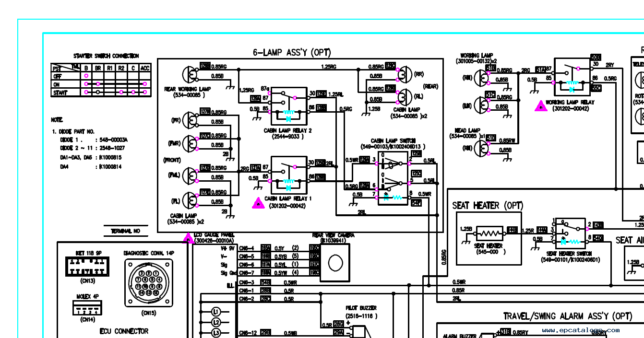Select part number K1000814
The height and width of the screenshot is (338, 644).
click(111, 166)
